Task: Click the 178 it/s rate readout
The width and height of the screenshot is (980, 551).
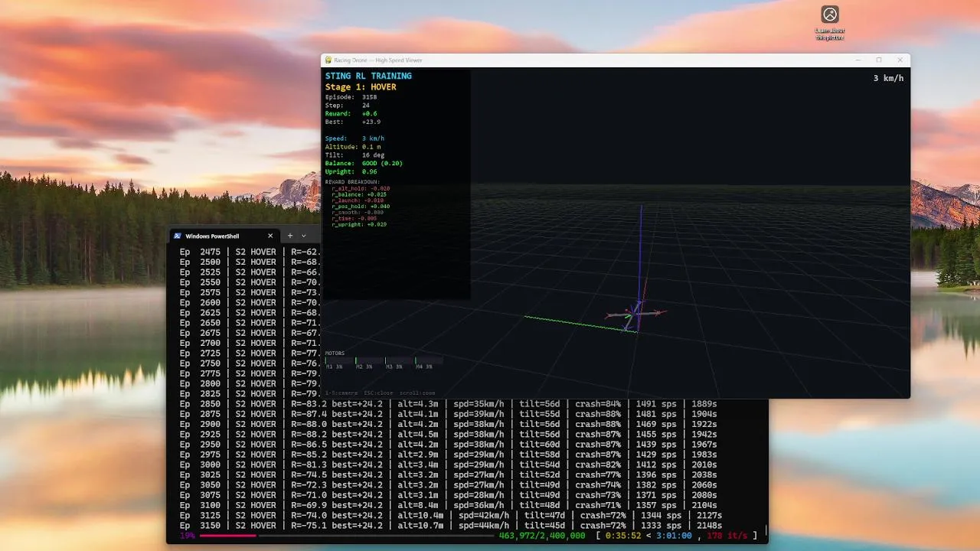Action: (727, 536)
